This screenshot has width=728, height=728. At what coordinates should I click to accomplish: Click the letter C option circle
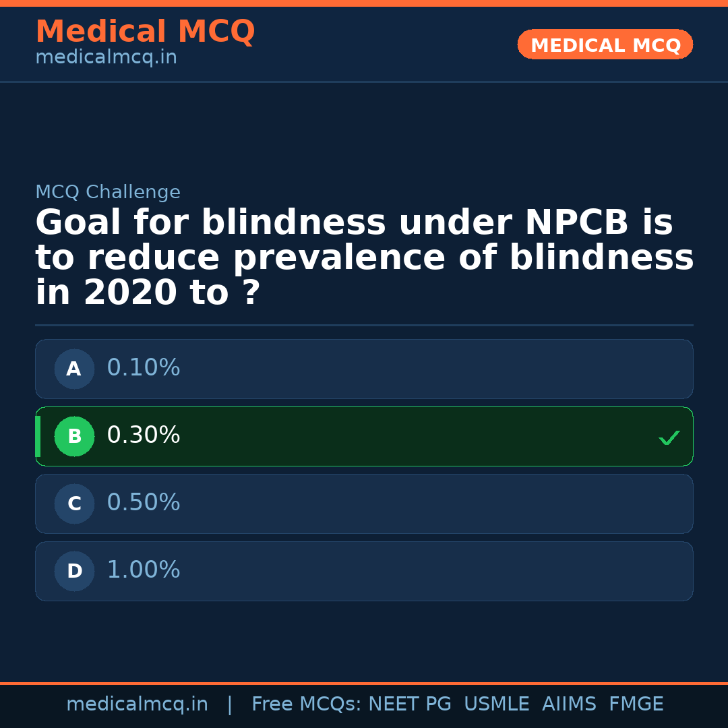pos(74,504)
